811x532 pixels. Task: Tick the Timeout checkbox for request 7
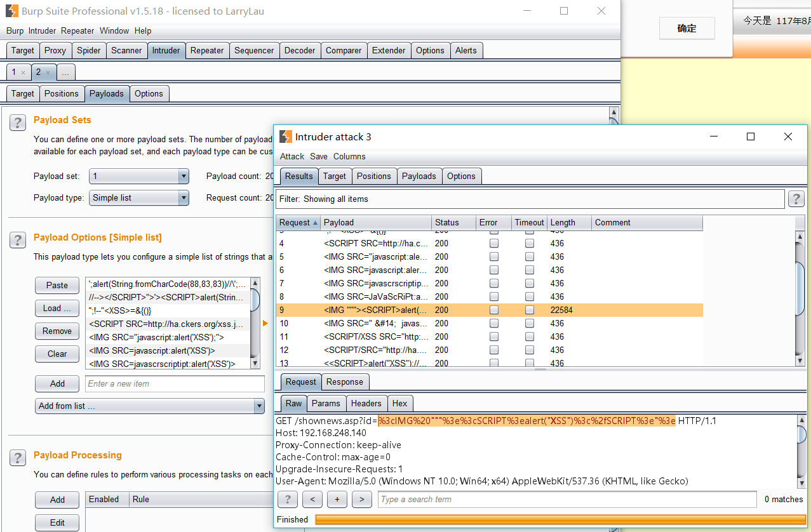click(x=530, y=283)
